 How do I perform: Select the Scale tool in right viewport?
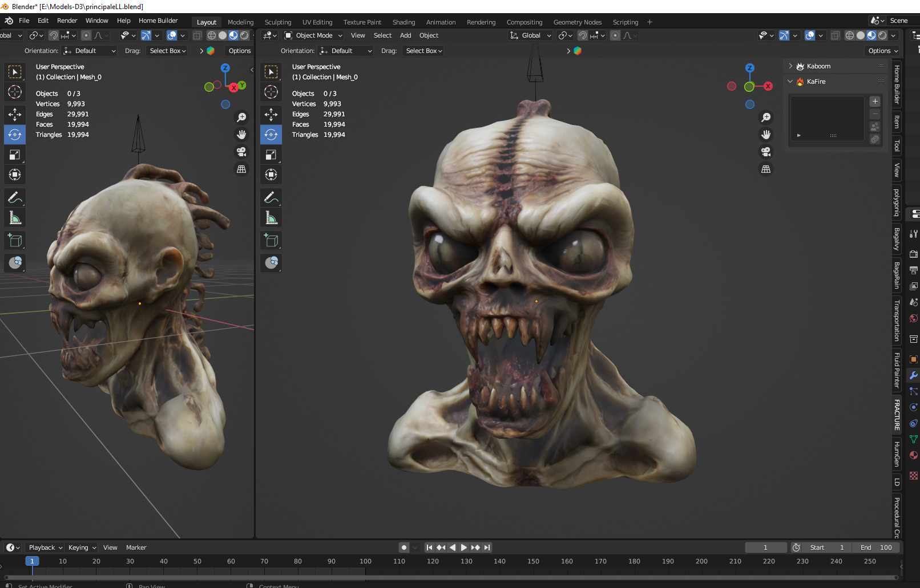pos(271,155)
